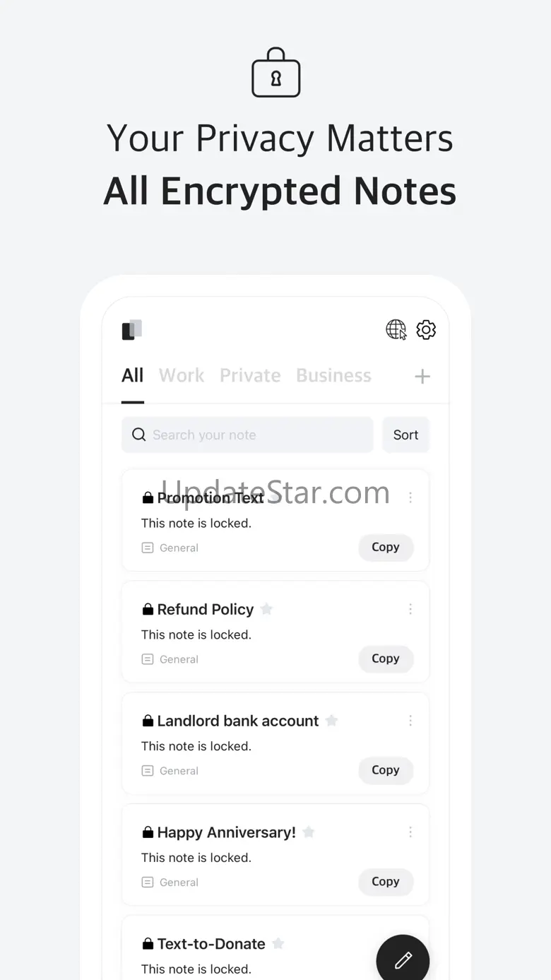551x980 pixels.
Task: Star the Text-to-Donate note
Action: pos(278,944)
